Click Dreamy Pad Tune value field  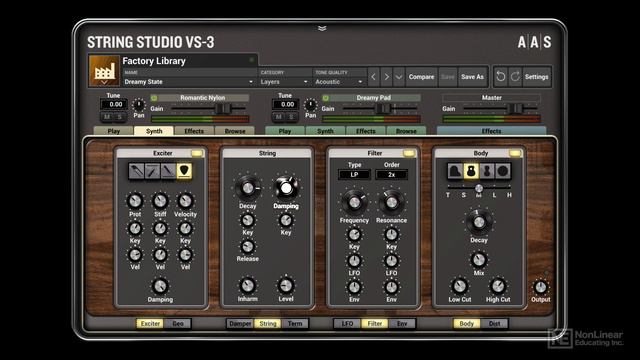287,104
